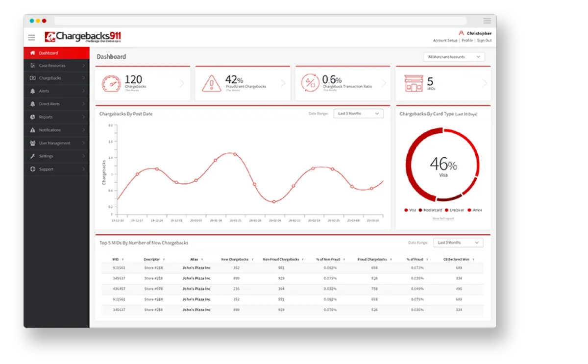The width and height of the screenshot is (588, 364).
Task: Click the Account Setup link
Action: click(x=445, y=41)
